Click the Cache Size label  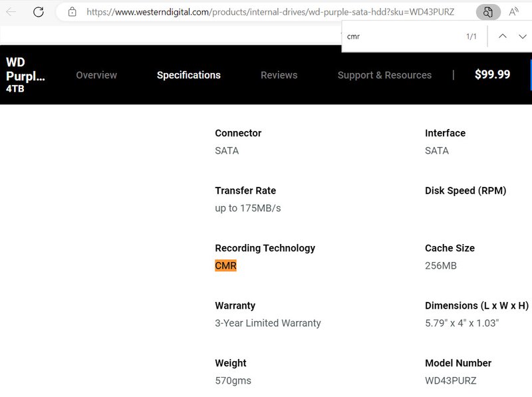450,248
